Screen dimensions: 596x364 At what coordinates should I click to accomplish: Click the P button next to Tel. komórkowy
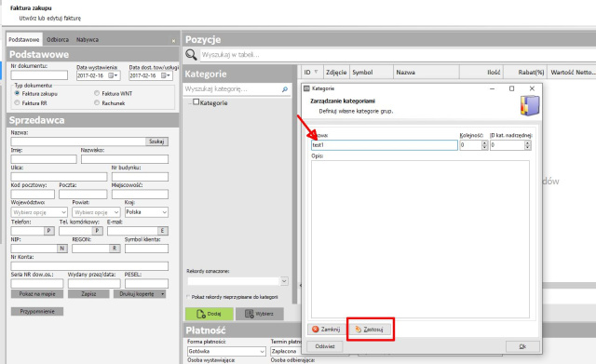(97, 231)
